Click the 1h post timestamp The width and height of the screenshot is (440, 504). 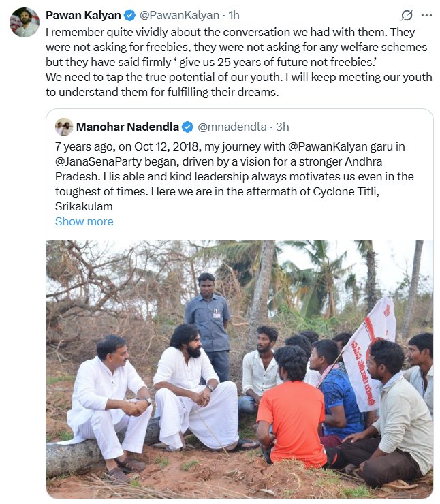(234, 15)
